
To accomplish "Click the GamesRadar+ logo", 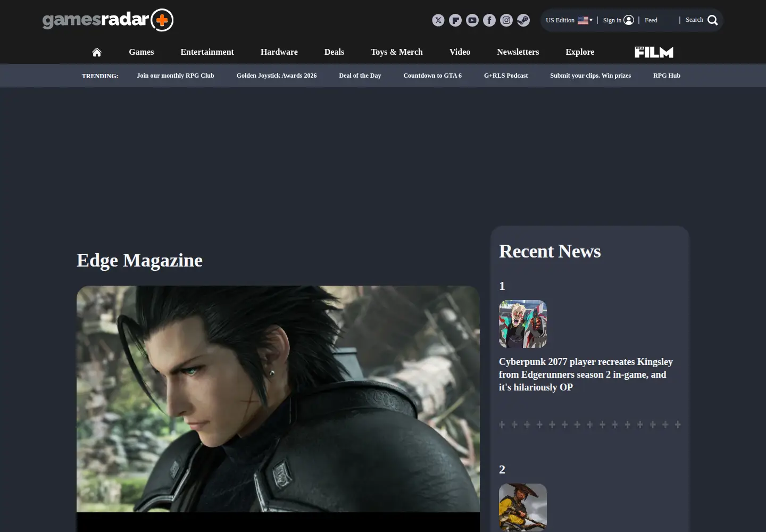I will tap(108, 20).
